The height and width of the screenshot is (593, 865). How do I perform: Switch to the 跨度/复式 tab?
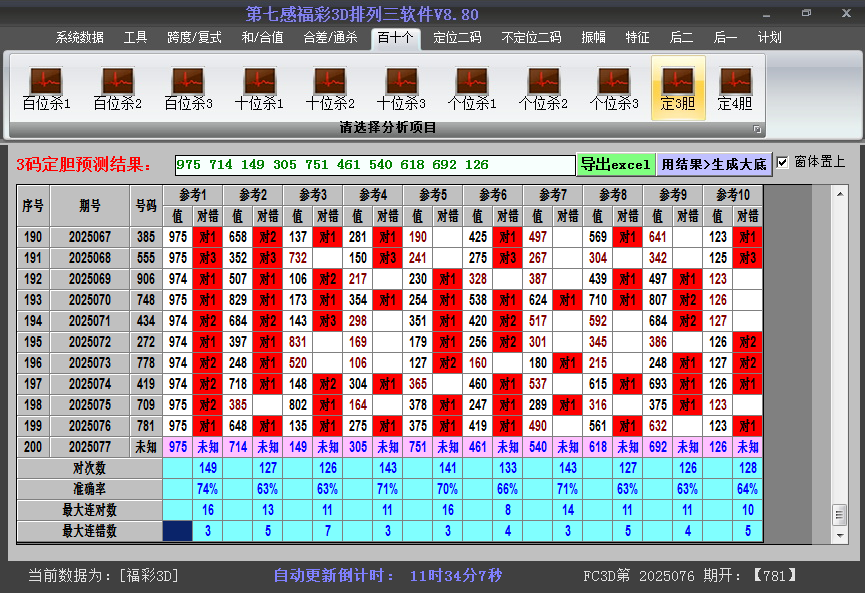[x=194, y=38]
